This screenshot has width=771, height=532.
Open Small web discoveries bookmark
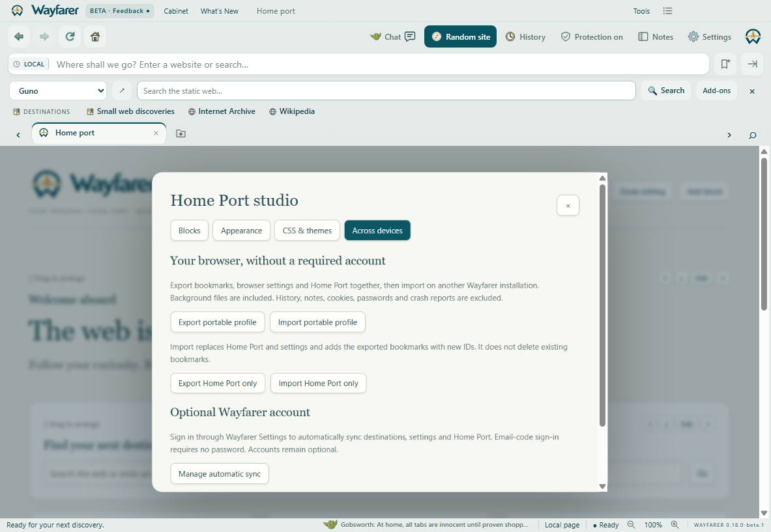pyautogui.click(x=131, y=111)
